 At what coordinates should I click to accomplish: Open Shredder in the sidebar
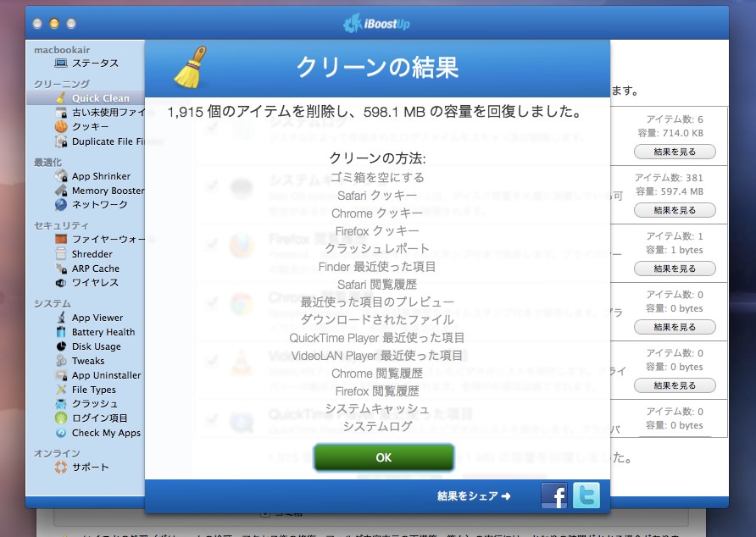tap(92, 254)
